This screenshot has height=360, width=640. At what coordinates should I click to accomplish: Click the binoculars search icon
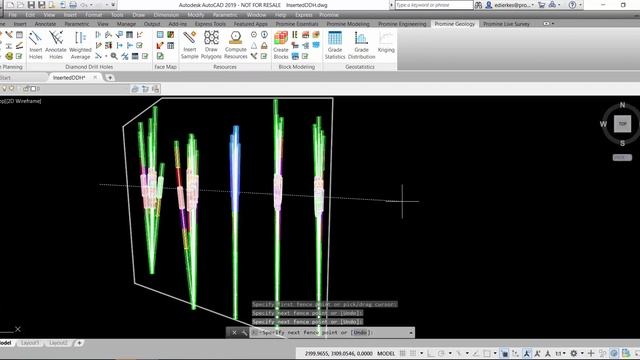[478, 5]
